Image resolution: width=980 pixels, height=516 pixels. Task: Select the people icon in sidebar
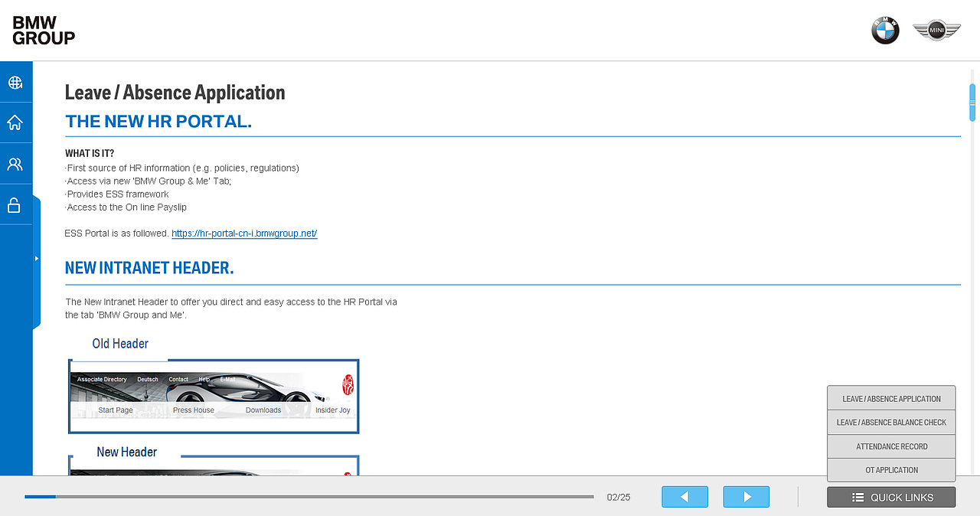[15, 164]
